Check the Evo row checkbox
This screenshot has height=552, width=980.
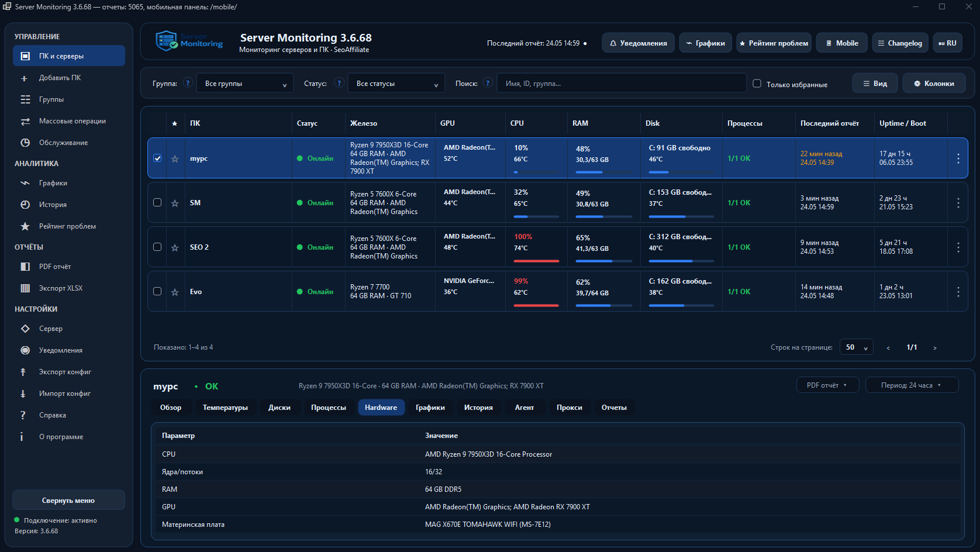(157, 291)
